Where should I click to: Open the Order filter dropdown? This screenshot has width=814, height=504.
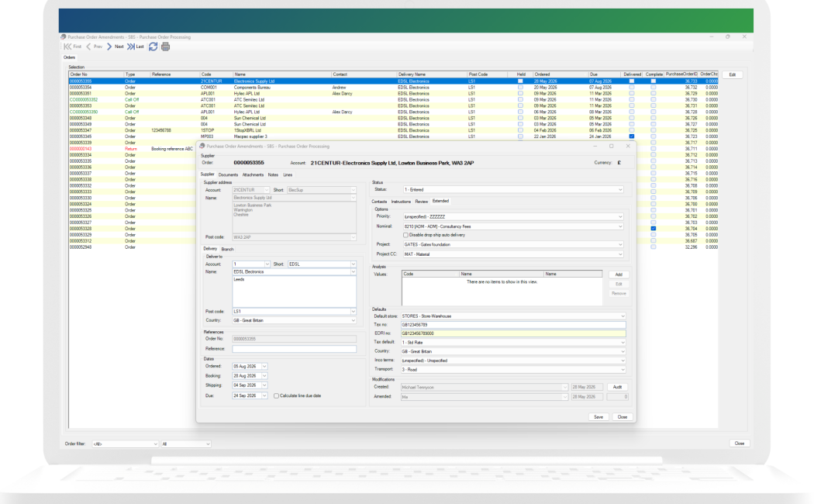pos(125,444)
